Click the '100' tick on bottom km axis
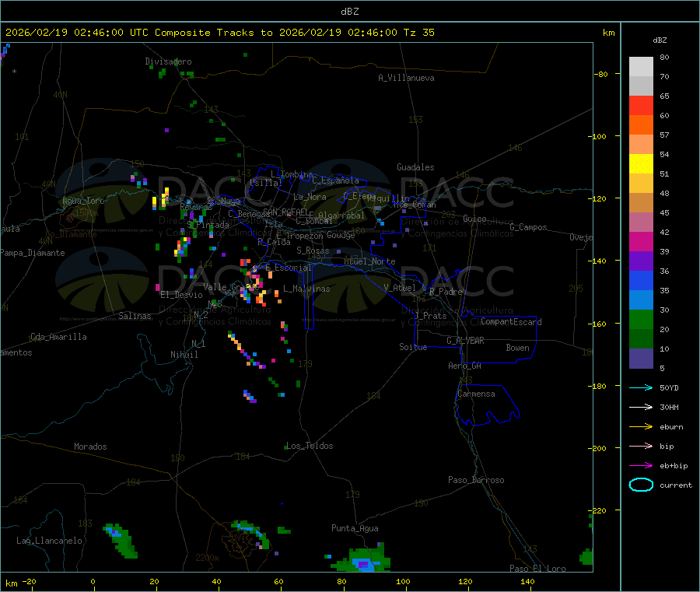 (x=403, y=581)
